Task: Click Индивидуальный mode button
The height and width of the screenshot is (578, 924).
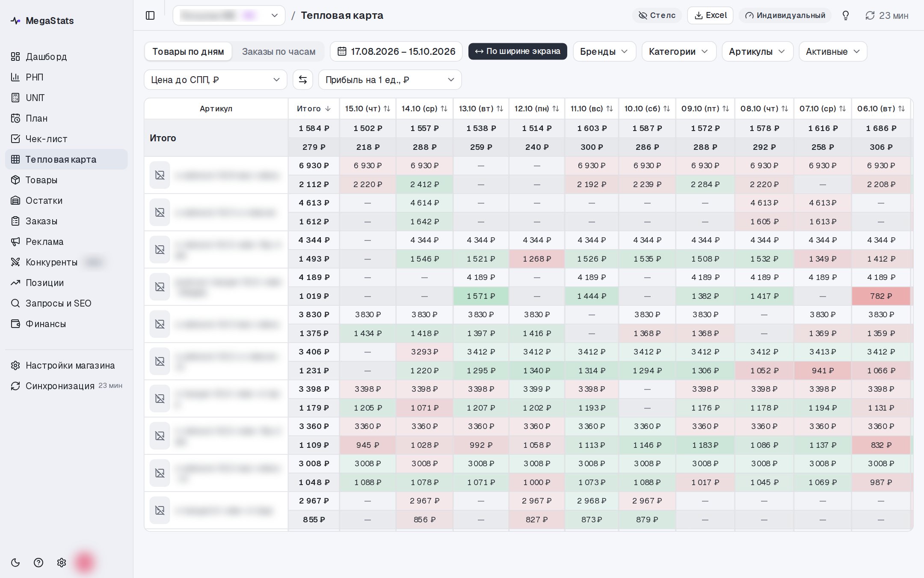Action: 785,15
